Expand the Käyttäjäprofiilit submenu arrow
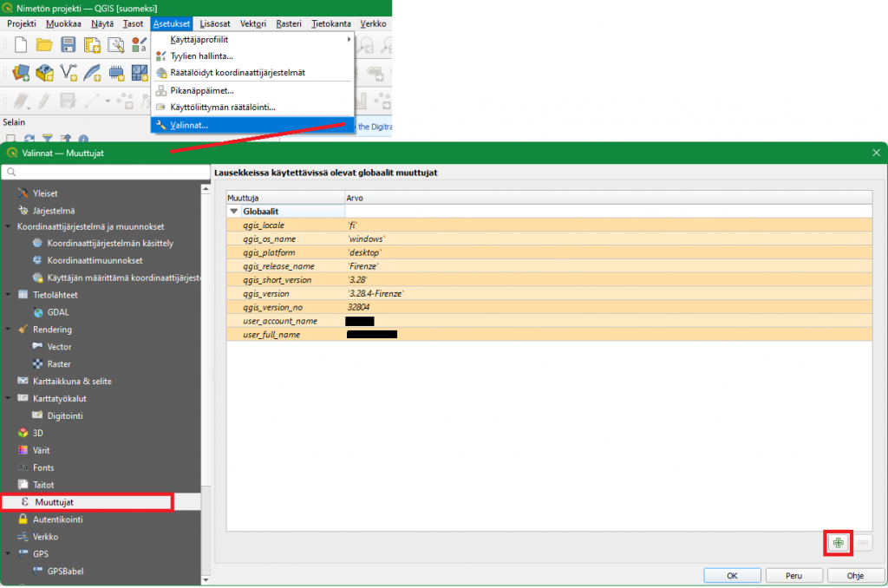The height and width of the screenshot is (588, 888). tap(349, 40)
